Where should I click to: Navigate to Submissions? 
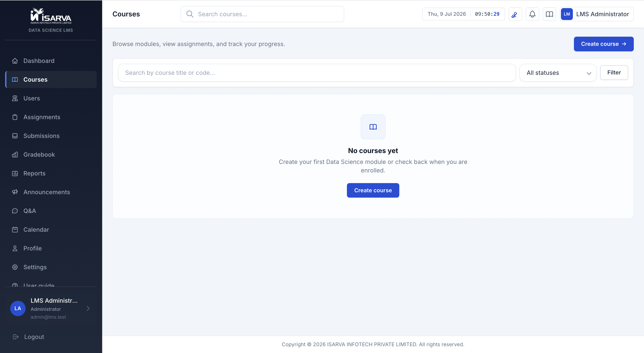51,136
